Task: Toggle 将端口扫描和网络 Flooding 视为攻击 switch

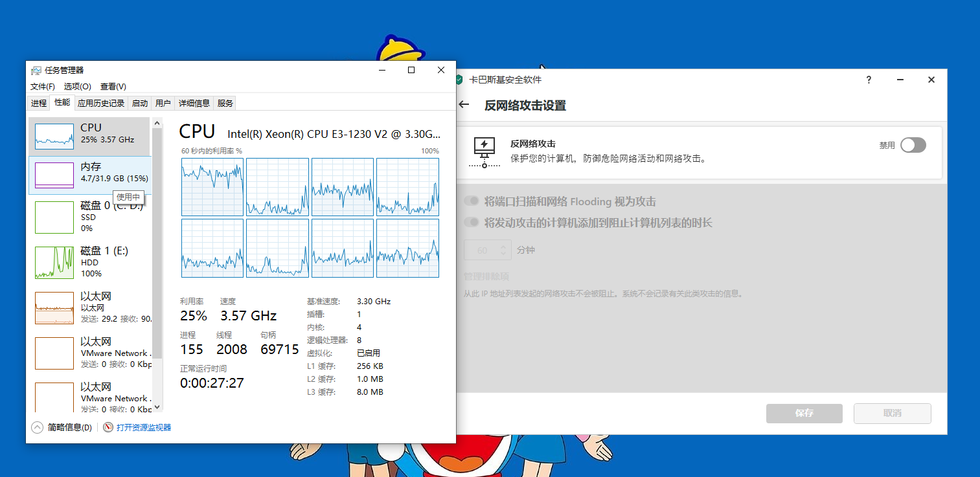Action: [x=472, y=201]
